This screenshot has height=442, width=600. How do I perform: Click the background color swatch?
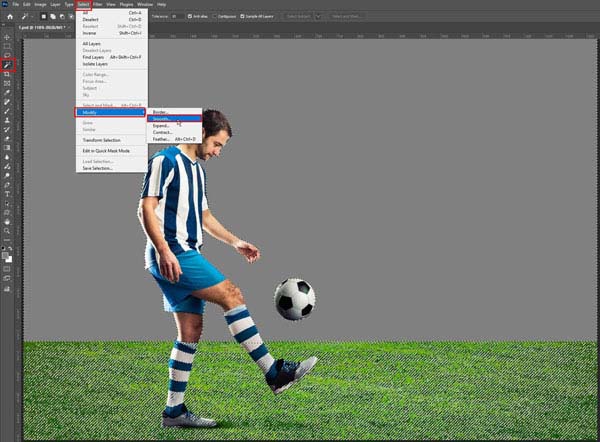(x=9, y=259)
